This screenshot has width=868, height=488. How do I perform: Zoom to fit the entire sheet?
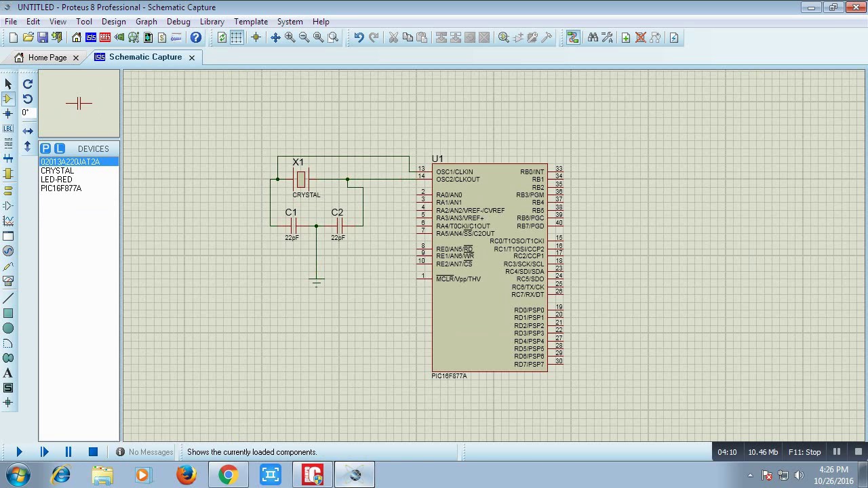coord(318,37)
